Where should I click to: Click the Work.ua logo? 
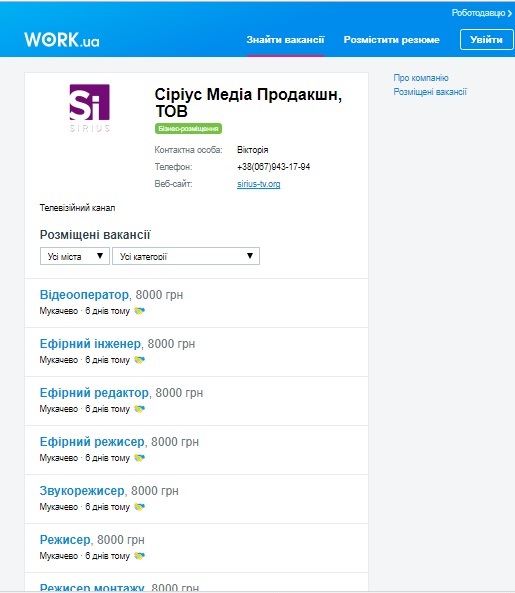[62, 39]
